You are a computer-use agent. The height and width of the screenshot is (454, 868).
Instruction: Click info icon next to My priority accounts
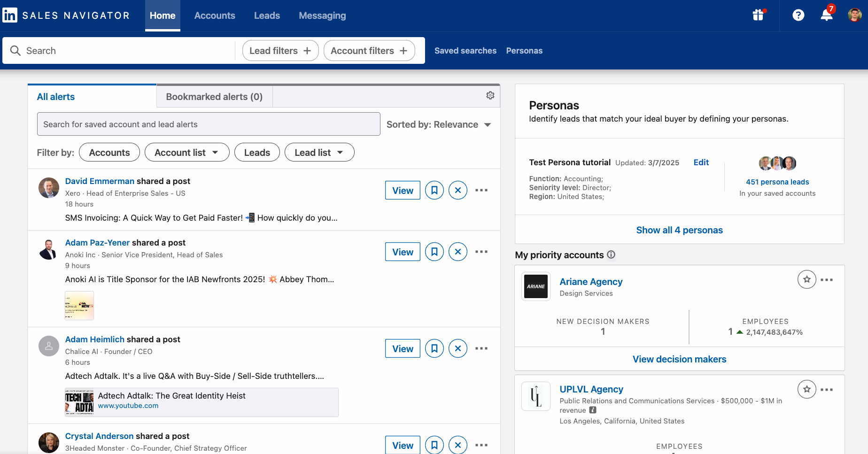[x=611, y=254]
